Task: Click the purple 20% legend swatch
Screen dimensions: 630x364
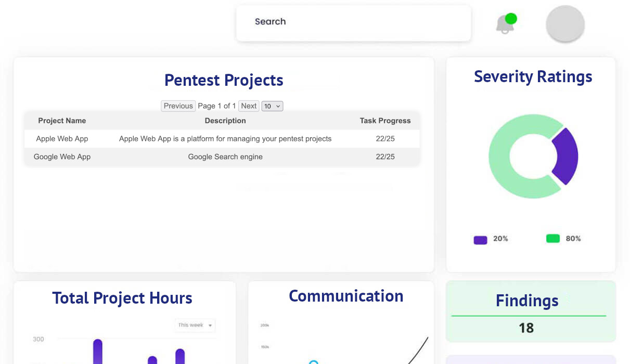Action: 480,240
